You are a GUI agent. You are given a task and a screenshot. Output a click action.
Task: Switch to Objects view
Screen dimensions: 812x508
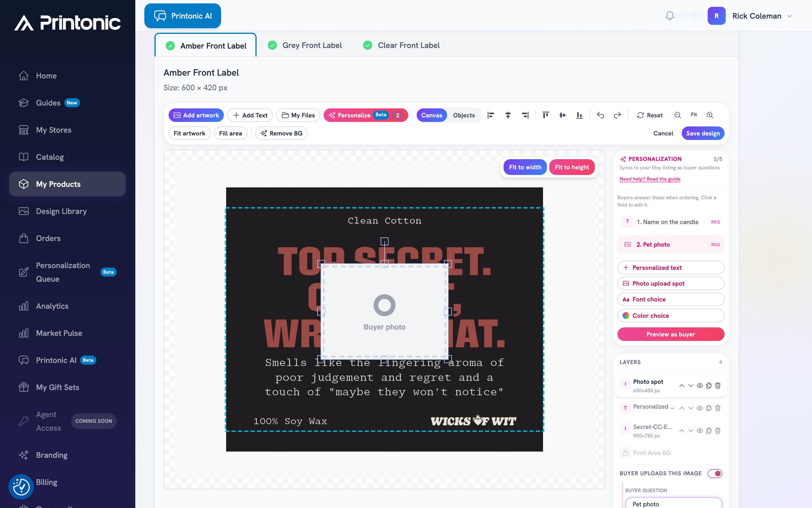(464, 115)
